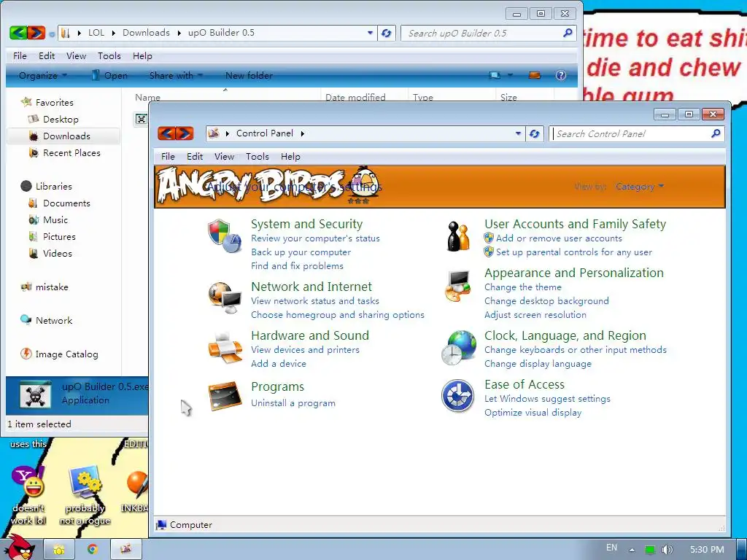Go forward in upO Builder explorer window
Image resolution: width=747 pixels, height=560 pixels.
36,33
